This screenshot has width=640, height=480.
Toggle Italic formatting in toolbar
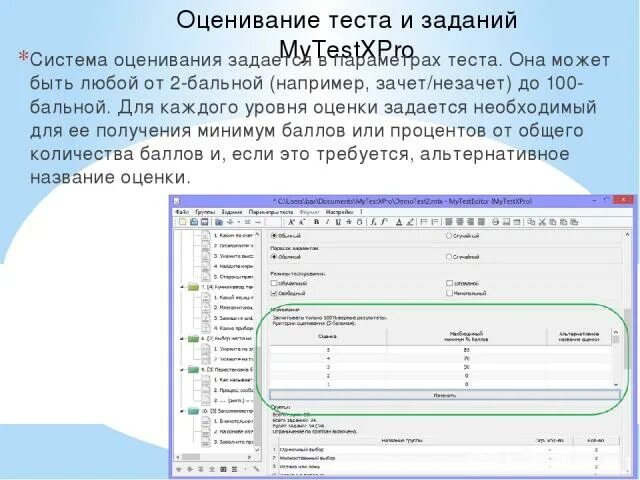point(327,222)
